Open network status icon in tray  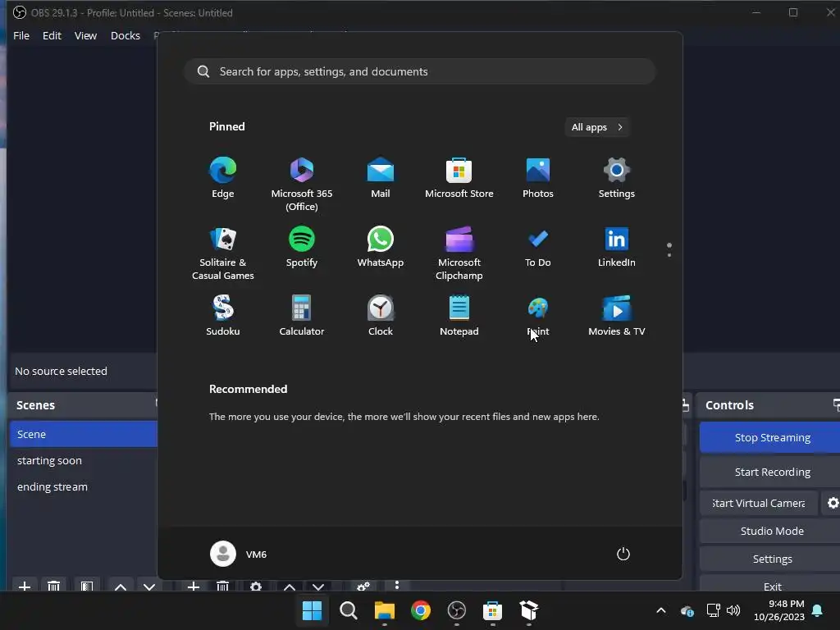713,610
